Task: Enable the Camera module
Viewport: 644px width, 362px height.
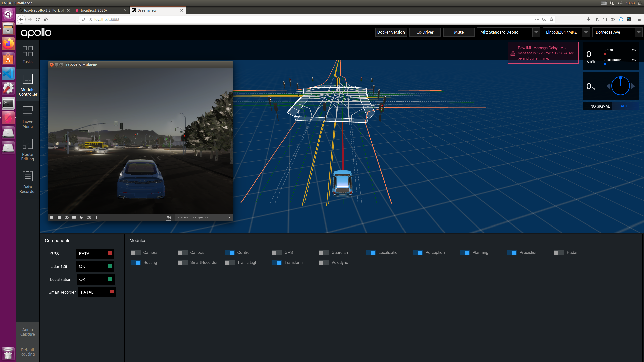Action: (135, 252)
